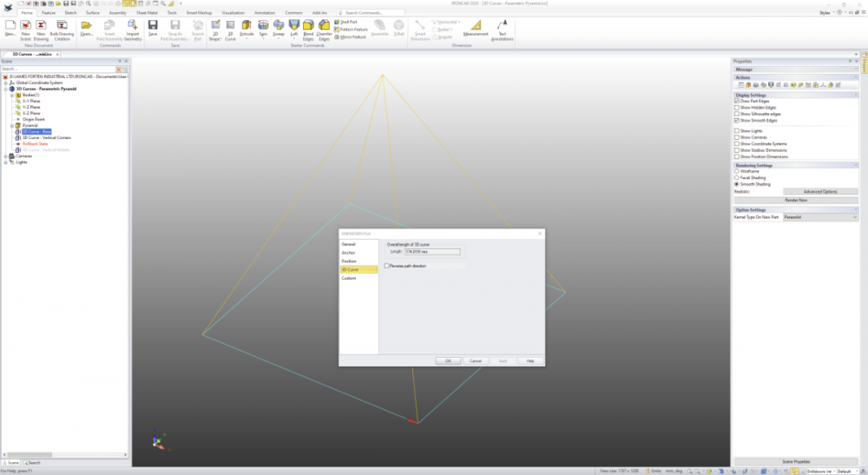Click the Advanced Options button
The width and height of the screenshot is (868, 475).
pos(820,192)
